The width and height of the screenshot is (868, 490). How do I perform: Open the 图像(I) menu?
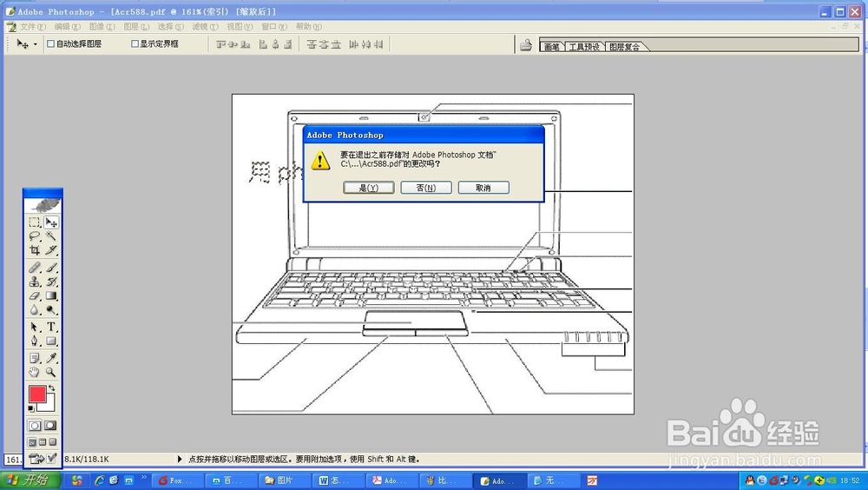click(102, 27)
